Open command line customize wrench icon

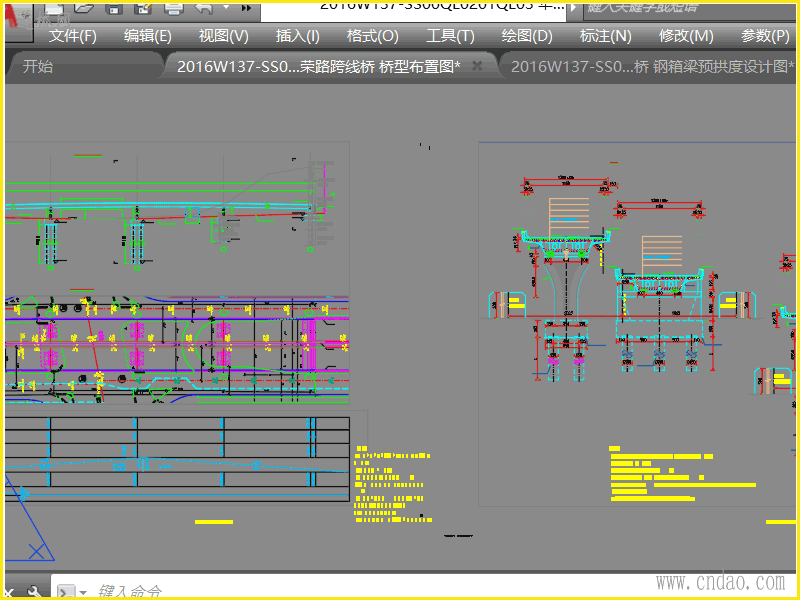tap(34, 592)
